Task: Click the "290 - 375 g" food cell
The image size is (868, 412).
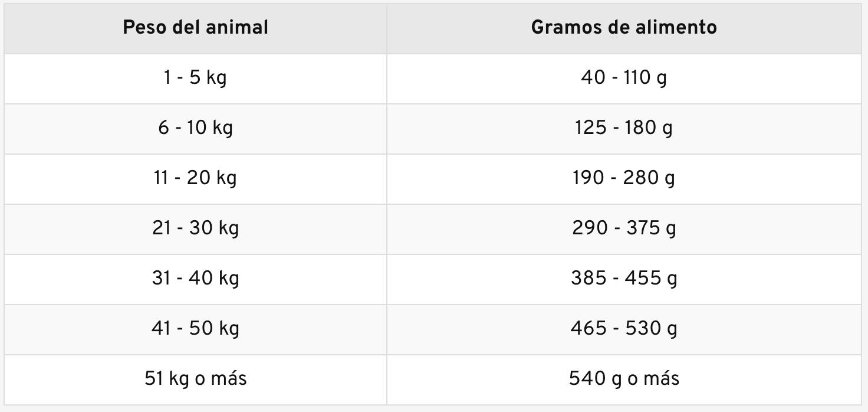Action: click(624, 228)
